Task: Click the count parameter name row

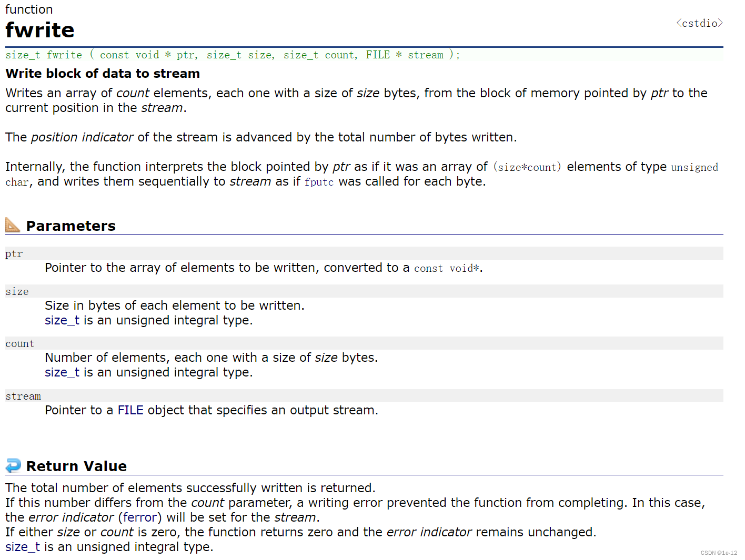Action: click(364, 343)
